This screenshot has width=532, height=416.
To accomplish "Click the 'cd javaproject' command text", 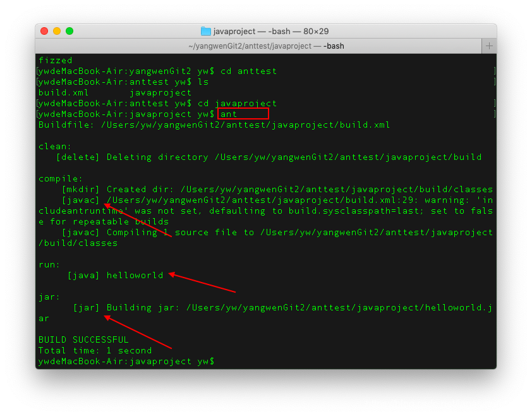I will [237, 104].
